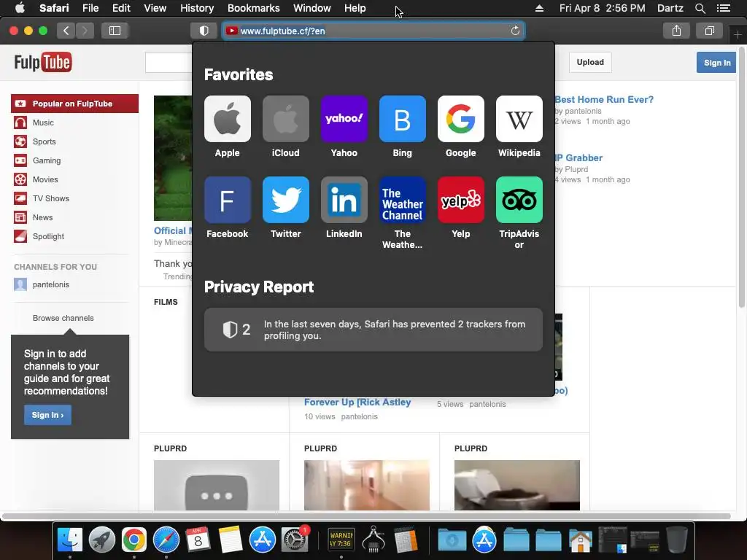Click the Sports category ball icon
Screen dimensions: 747x560
(20, 141)
